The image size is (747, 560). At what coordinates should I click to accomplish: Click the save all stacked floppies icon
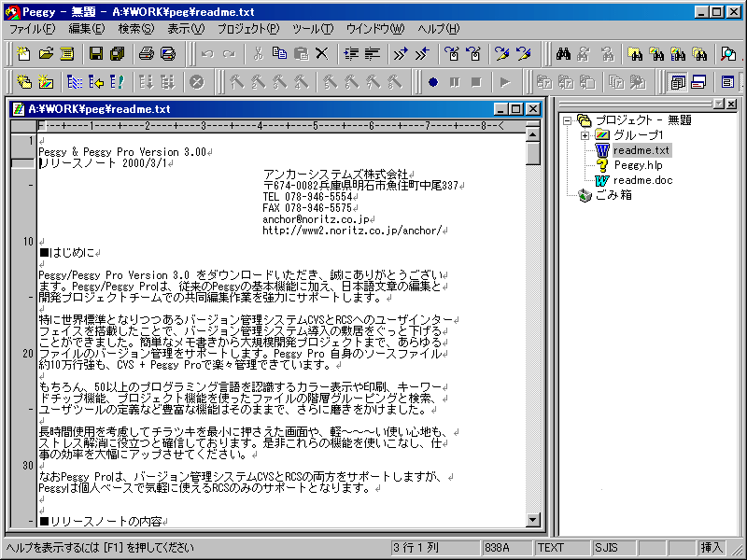pos(118,54)
